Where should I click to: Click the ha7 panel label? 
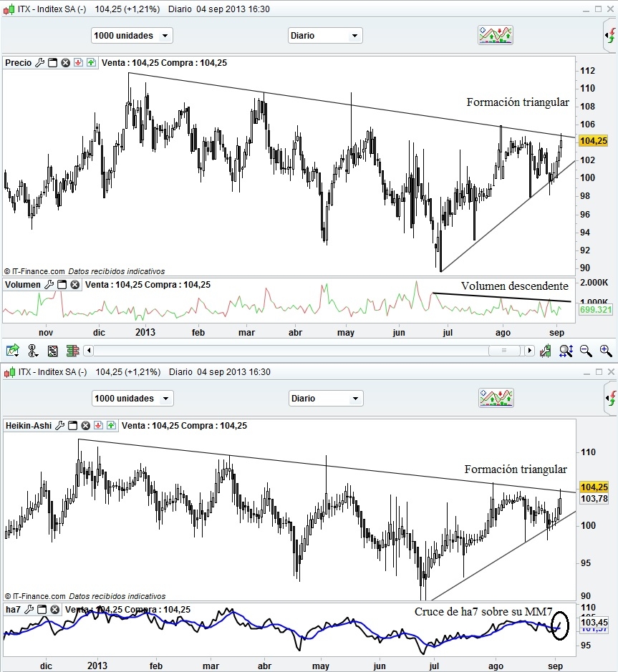(13, 610)
